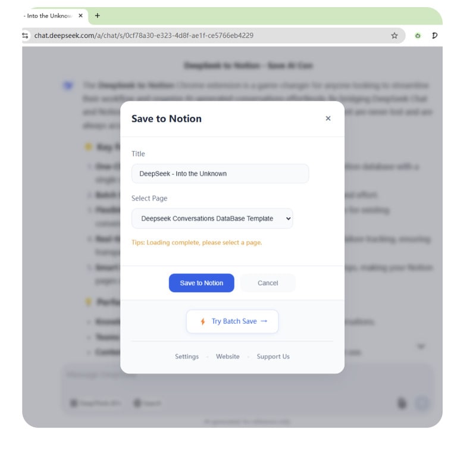This screenshot has width=476, height=450.
Task: Click the D extension icon in toolbar
Action: coord(435,36)
